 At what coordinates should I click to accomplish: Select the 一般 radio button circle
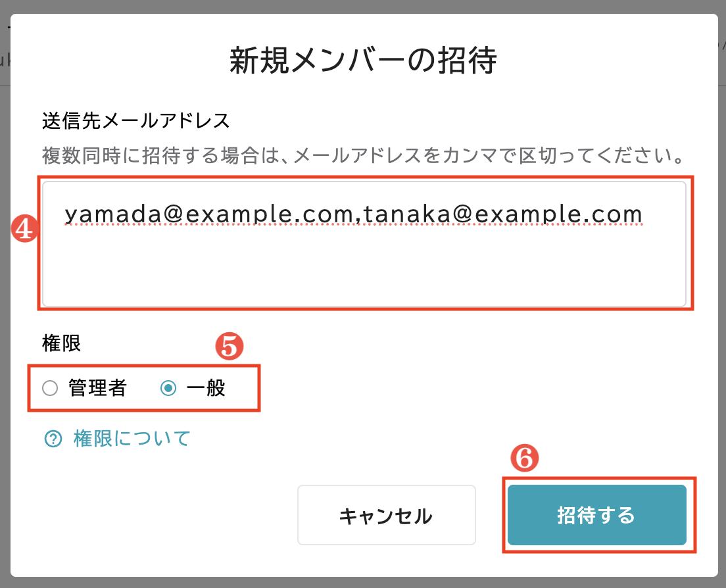click(168, 389)
